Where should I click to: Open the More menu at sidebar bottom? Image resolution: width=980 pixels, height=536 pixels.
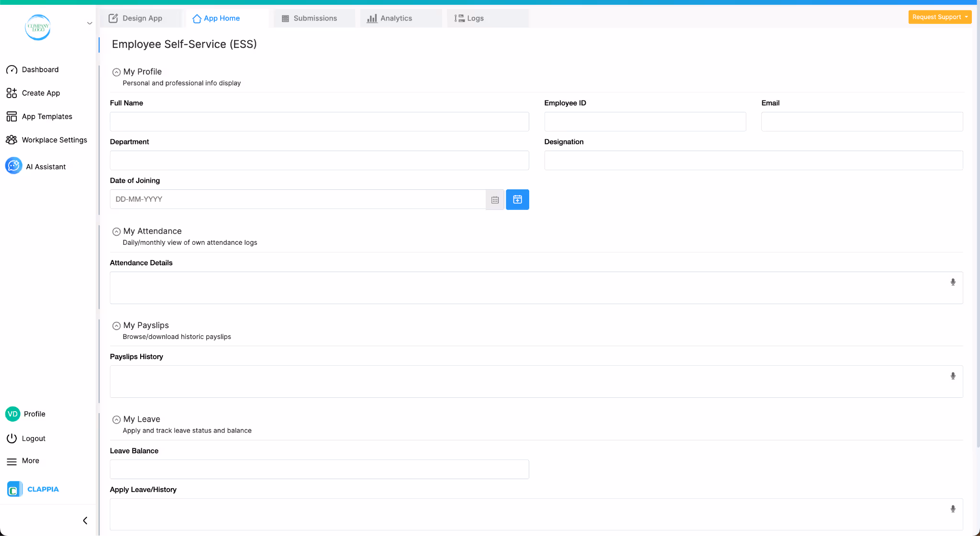(x=30, y=460)
